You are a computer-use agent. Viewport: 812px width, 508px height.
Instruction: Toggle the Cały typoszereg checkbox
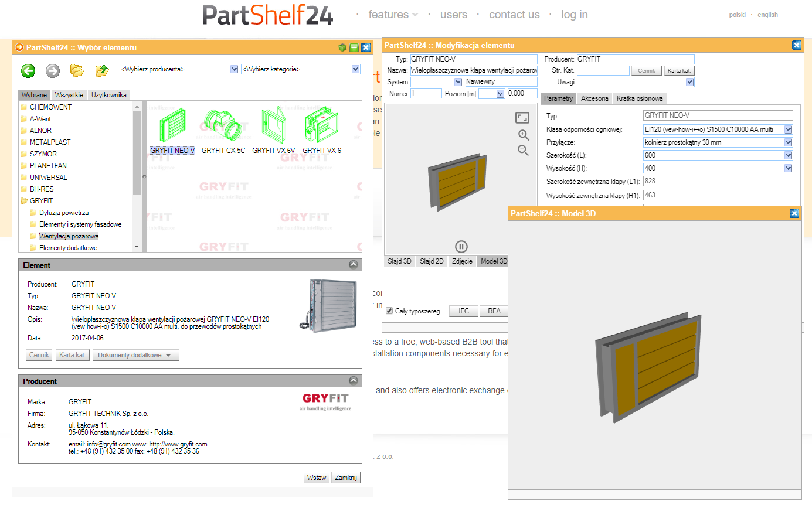(389, 311)
